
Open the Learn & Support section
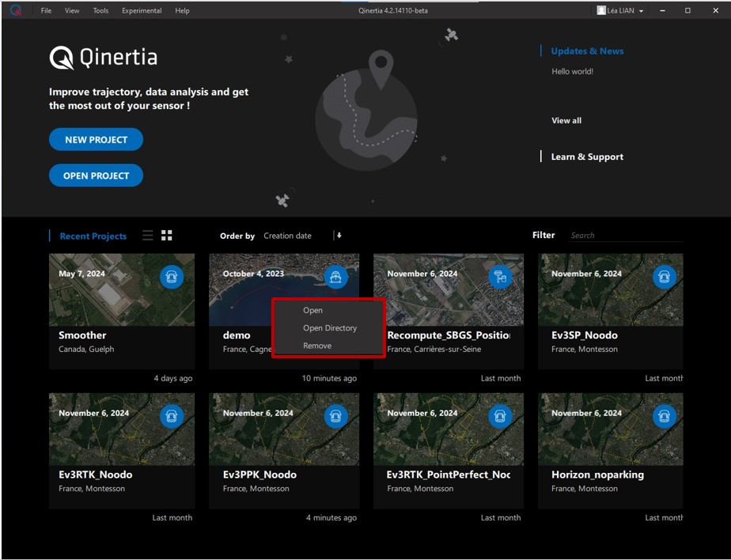587,157
